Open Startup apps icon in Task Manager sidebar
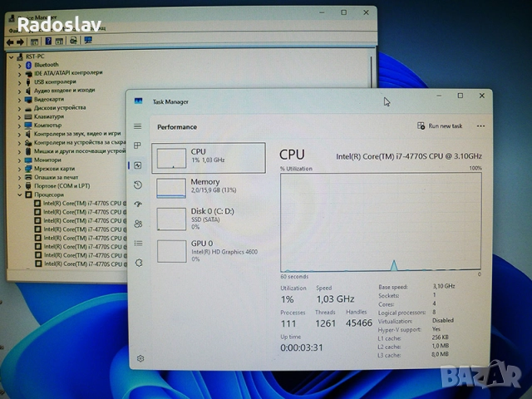The image size is (532, 399). pos(138,204)
